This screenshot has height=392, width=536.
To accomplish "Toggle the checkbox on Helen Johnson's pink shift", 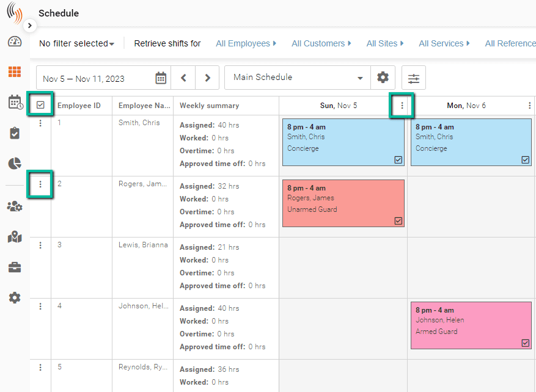I will point(525,343).
